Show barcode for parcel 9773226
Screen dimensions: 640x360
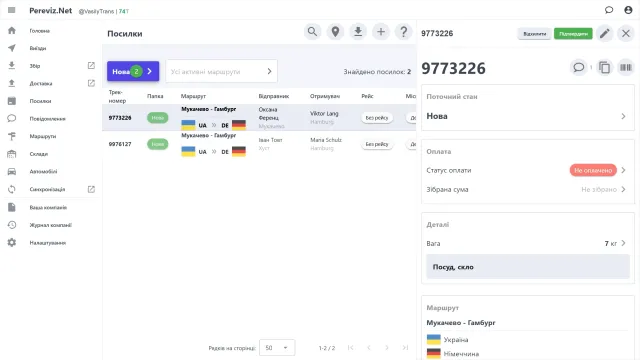pyautogui.click(x=626, y=67)
